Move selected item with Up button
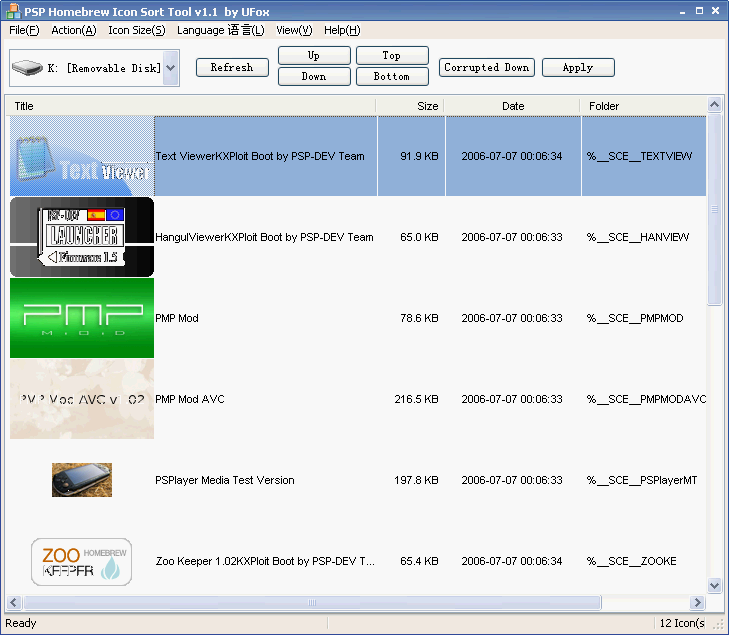The image size is (729, 635). point(314,55)
